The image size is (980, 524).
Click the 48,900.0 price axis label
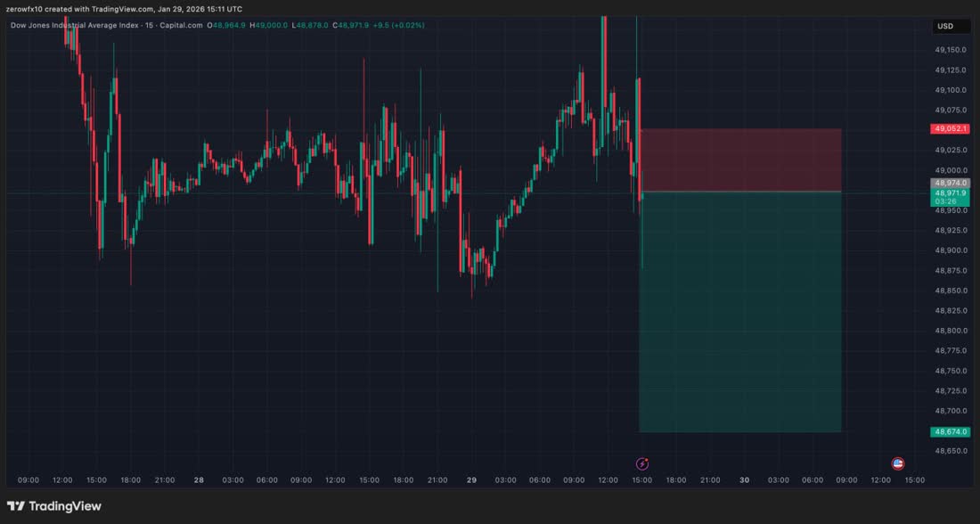coord(950,250)
